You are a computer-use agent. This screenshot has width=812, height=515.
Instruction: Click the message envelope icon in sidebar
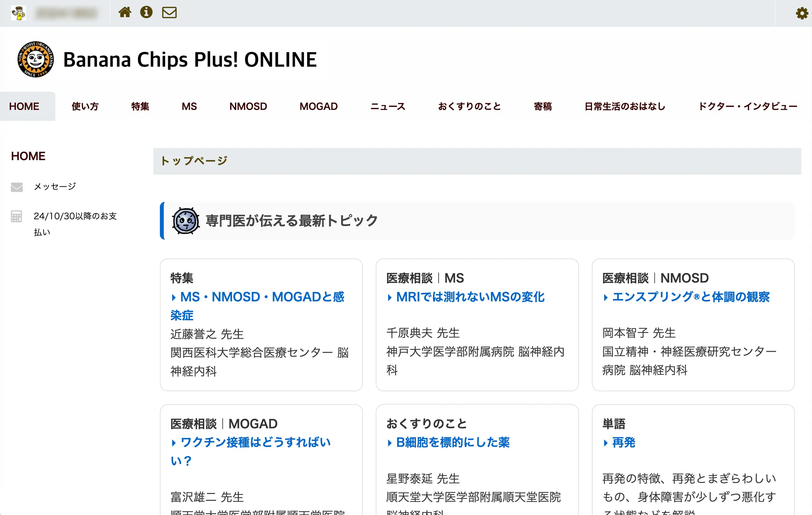pos(17,187)
